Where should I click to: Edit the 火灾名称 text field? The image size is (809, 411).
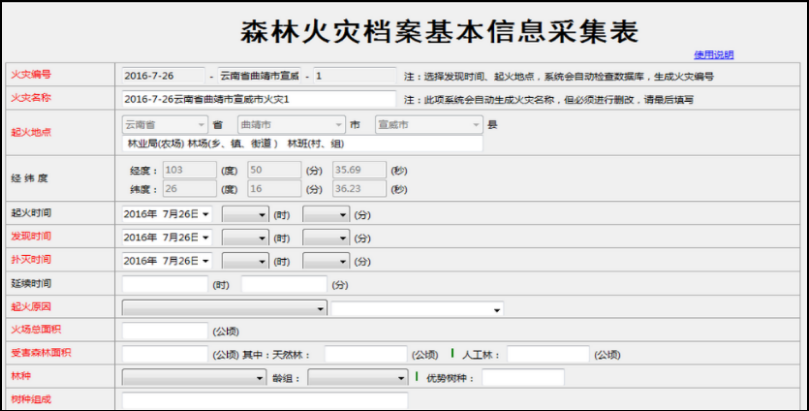[259, 99]
